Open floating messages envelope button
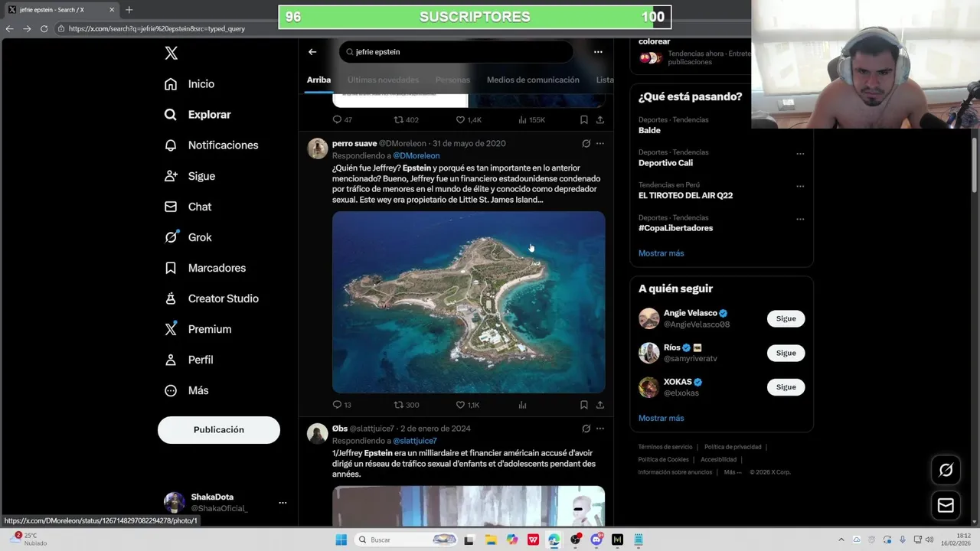The image size is (980, 551). [946, 505]
